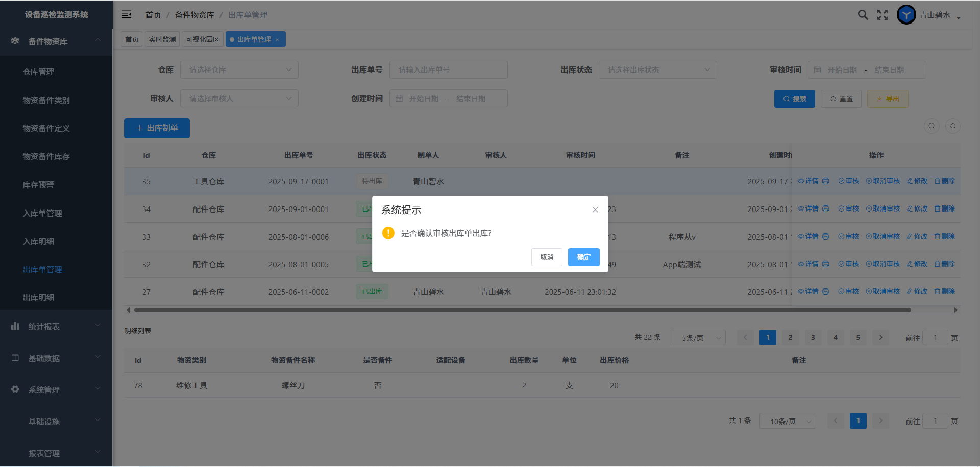Viewport: 980px width, 467px height.
Task: Click the horizontal table scrollbar
Action: 521,310
